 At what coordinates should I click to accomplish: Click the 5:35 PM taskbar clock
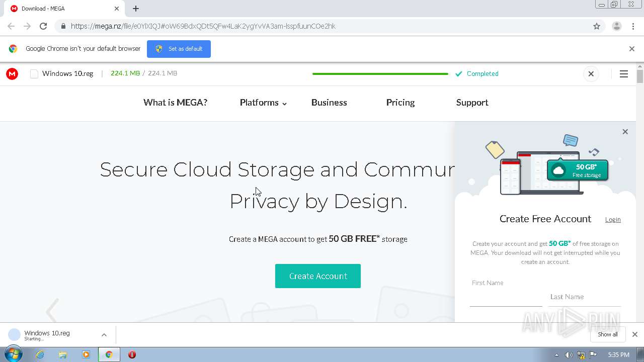[x=618, y=355]
